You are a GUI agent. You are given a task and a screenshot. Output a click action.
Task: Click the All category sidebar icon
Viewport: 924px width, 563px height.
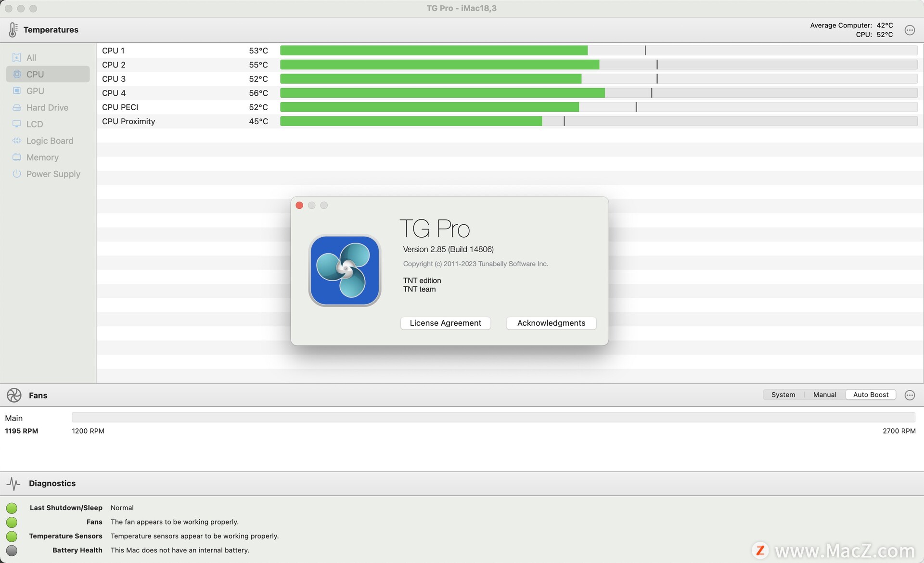(17, 58)
